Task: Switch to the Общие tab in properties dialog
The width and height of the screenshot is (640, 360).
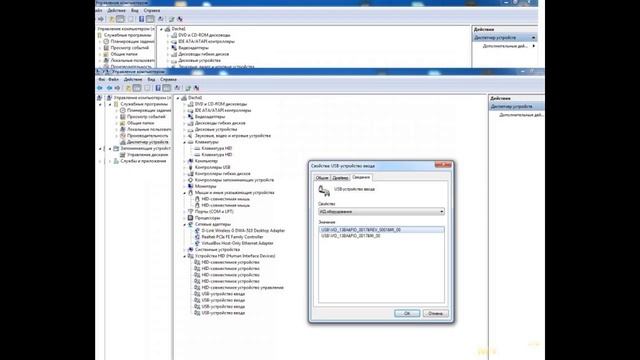Action: pyautogui.click(x=322, y=178)
